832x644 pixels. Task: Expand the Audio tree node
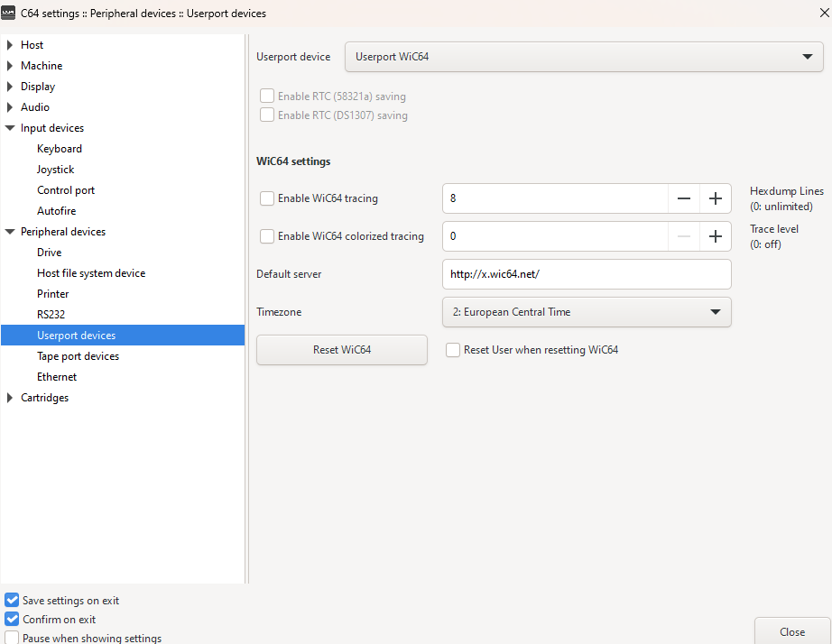(x=10, y=107)
